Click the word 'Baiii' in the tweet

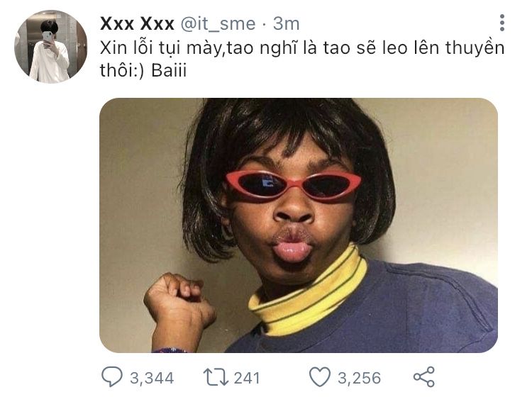pyautogui.click(x=169, y=70)
